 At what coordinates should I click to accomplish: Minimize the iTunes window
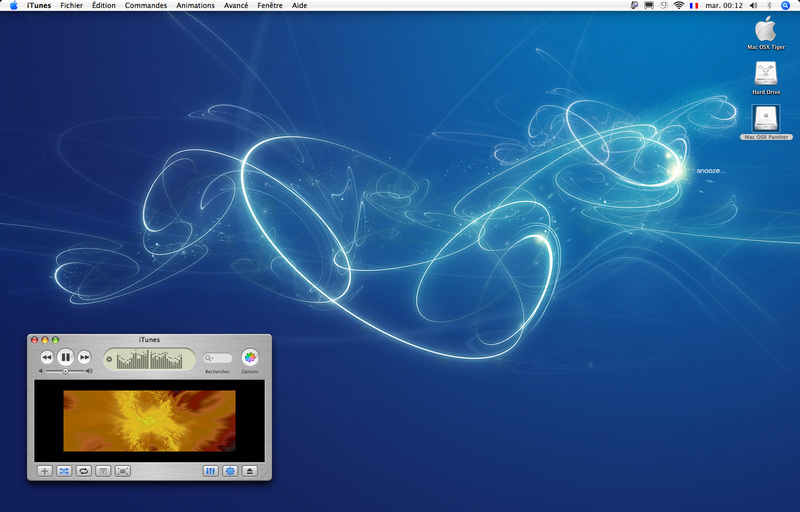click(45, 340)
